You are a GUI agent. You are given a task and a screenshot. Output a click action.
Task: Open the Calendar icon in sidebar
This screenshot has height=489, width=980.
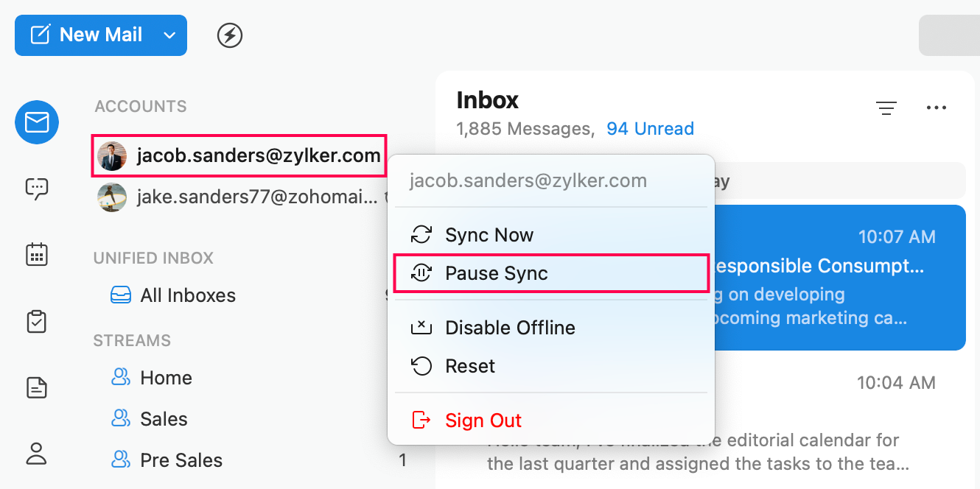(x=37, y=255)
